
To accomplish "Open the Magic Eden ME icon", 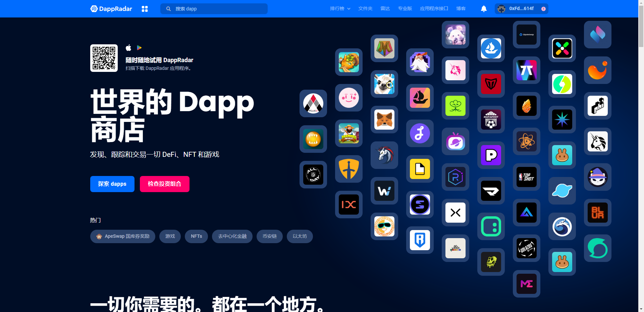I will point(526,284).
